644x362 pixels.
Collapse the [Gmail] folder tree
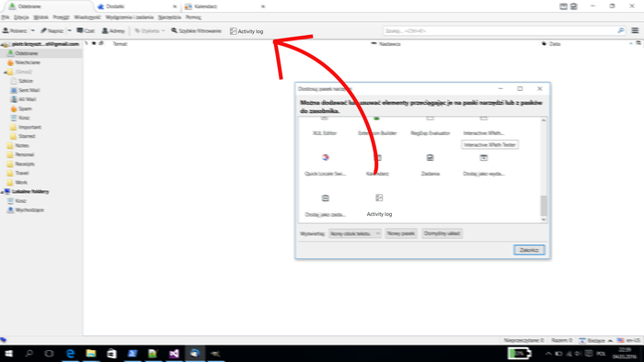tap(6, 73)
